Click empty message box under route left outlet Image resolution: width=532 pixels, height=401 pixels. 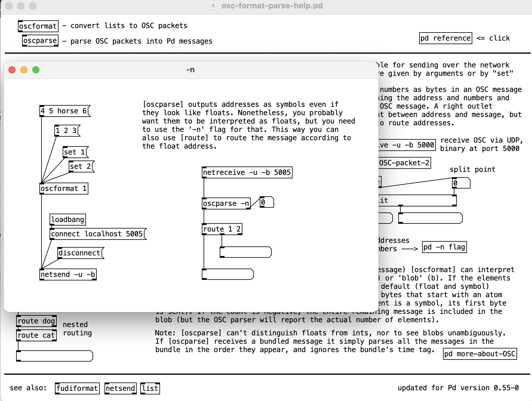pyautogui.click(x=228, y=274)
